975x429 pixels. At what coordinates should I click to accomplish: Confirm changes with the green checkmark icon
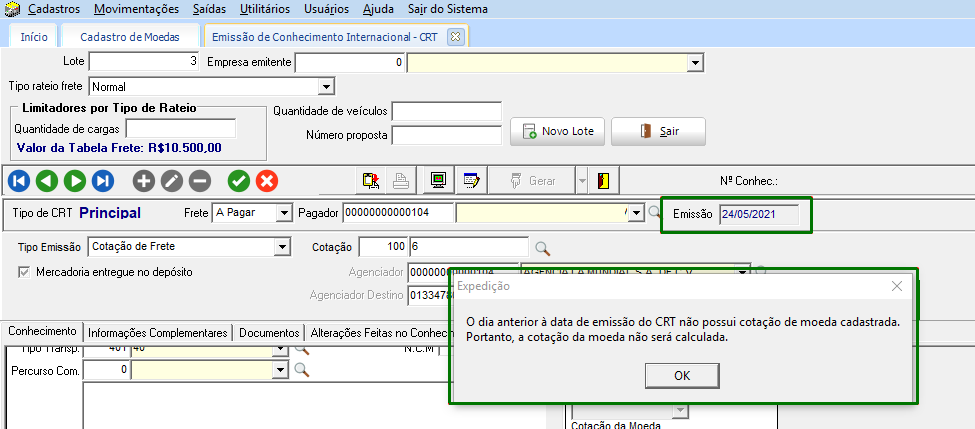(x=239, y=181)
